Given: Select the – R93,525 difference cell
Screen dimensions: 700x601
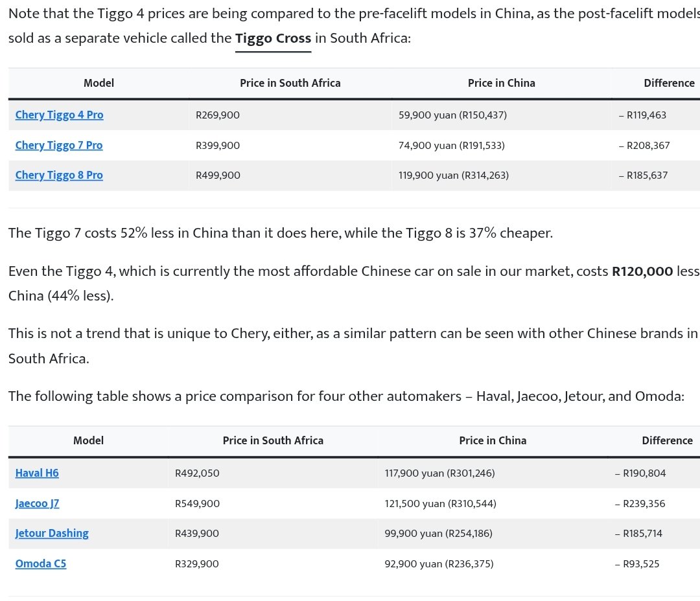Looking at the screenshot, I should tap(654, 563).
